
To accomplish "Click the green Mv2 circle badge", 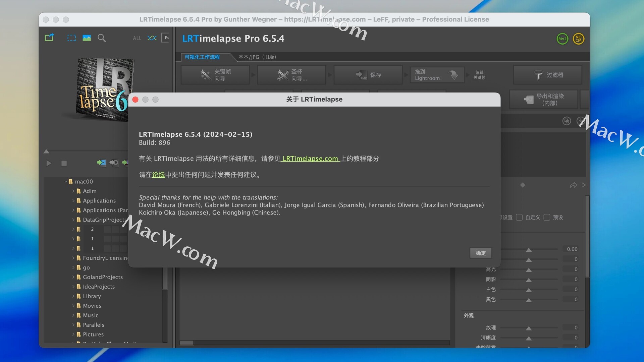I will [x=562, y=39].
